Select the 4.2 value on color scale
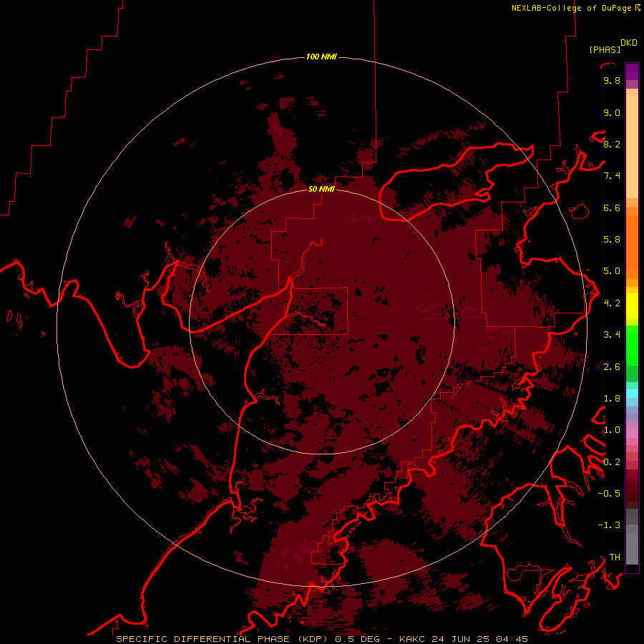The image size is (644, 644). 612,303
